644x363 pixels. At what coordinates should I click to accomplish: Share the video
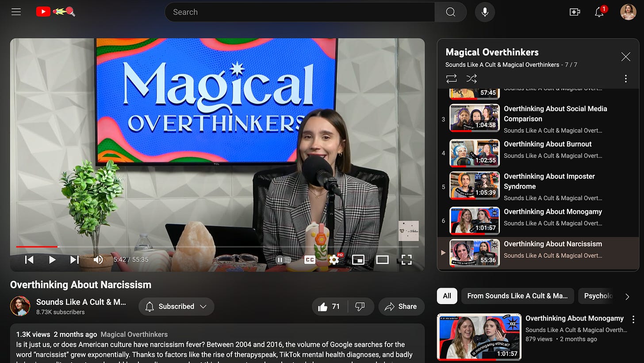click(401, 306)
